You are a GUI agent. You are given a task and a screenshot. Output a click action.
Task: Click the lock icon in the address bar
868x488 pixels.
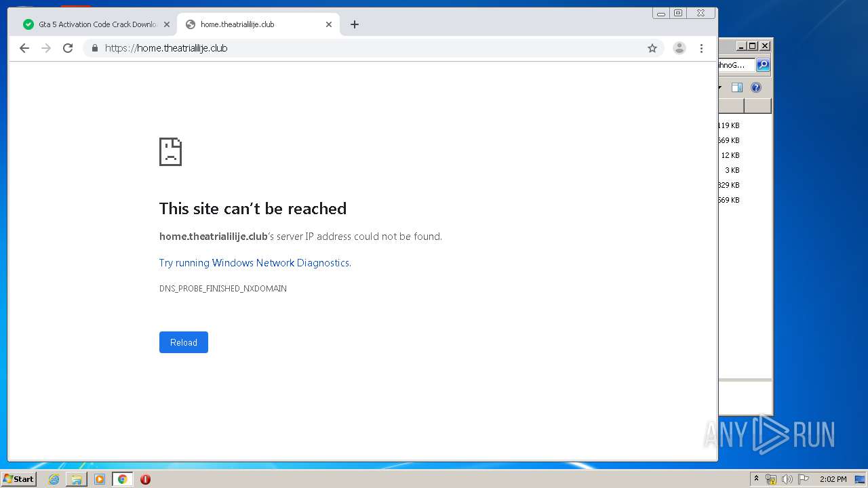pyautogui.click(x=94, y=48)
